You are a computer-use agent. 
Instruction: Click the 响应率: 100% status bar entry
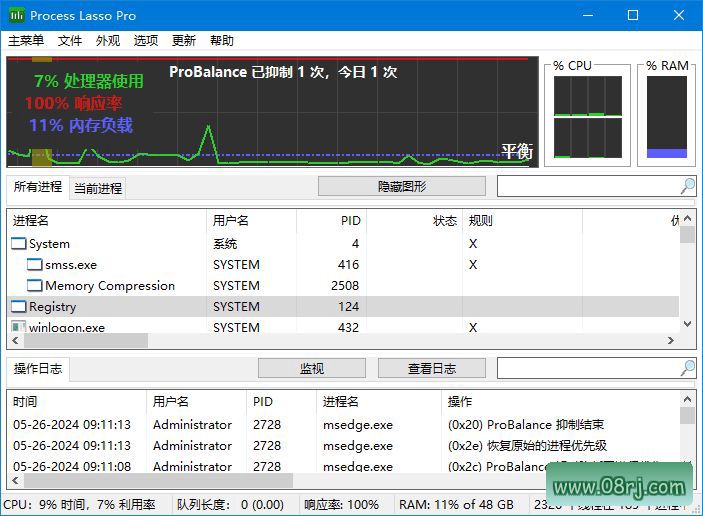point(342,505)
